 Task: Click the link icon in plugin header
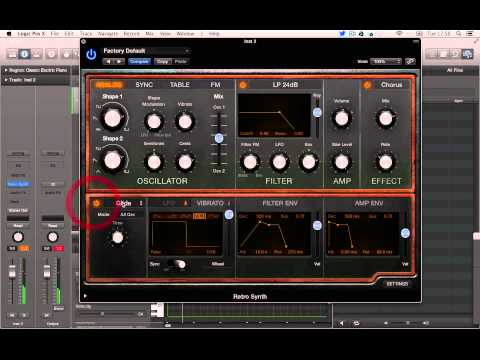[x=410, y=61]
